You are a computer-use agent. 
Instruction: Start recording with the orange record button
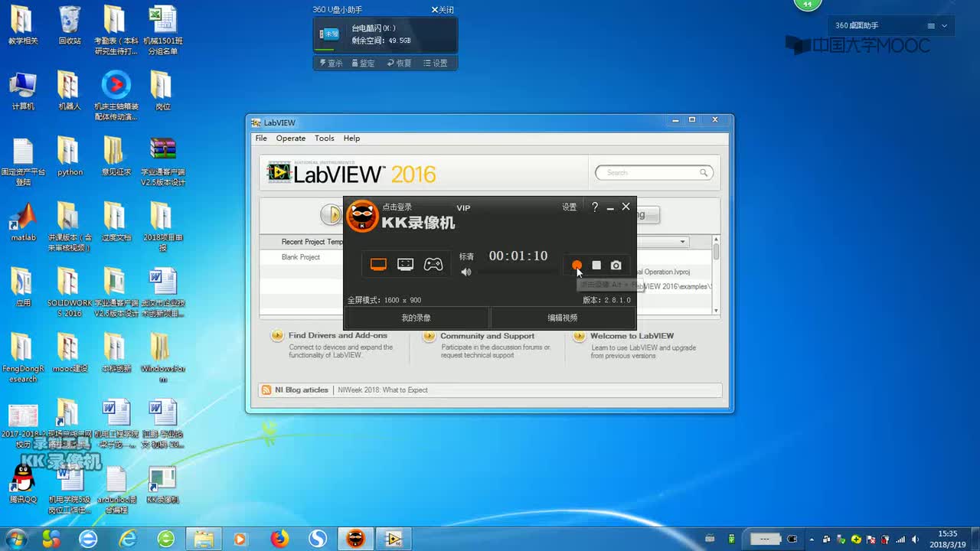tap(577, 266)
